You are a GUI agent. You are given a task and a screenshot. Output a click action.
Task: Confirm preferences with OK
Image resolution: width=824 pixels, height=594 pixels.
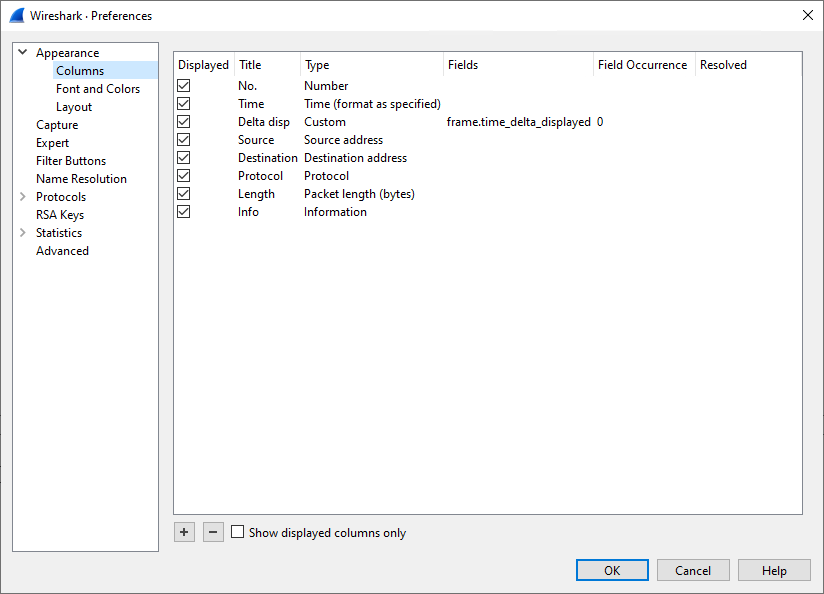[612, 569]
